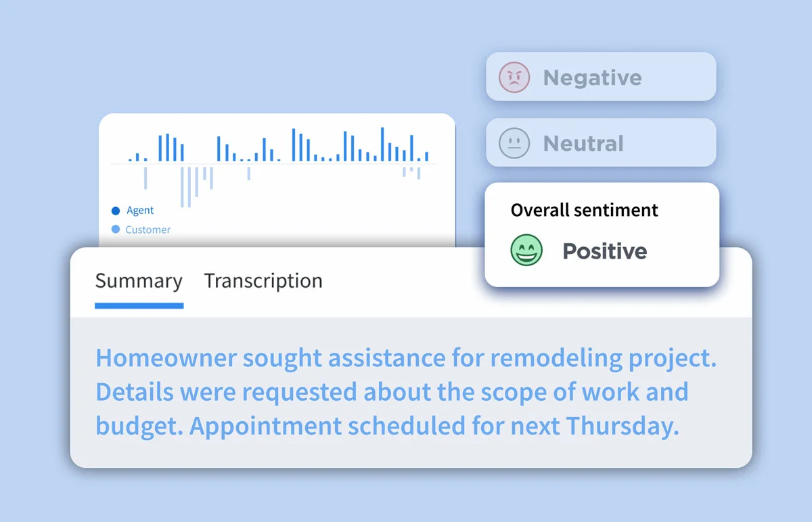
Task: Click the Neutral text label
Action: tap(583, 143)
